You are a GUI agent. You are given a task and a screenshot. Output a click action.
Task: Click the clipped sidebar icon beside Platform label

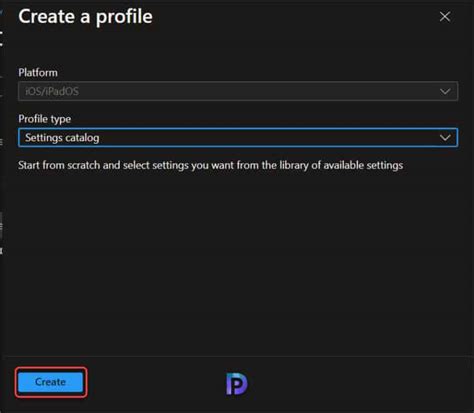1,77
